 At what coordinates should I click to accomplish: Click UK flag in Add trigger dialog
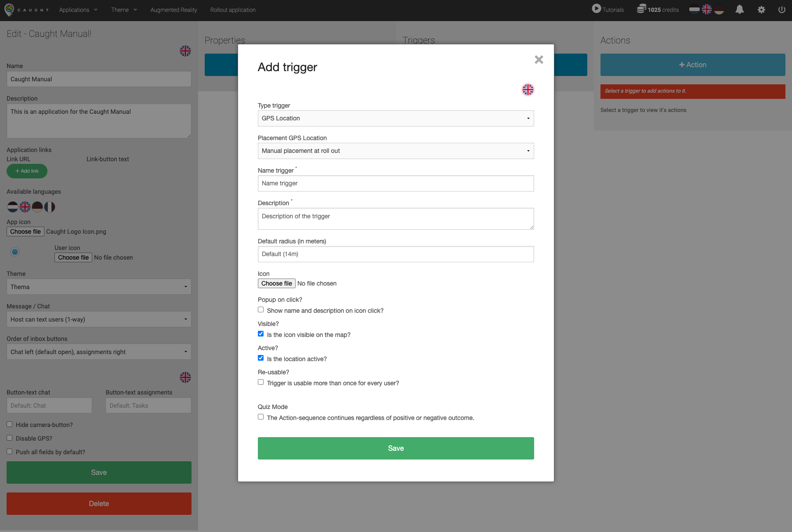(x=528, y=90)
